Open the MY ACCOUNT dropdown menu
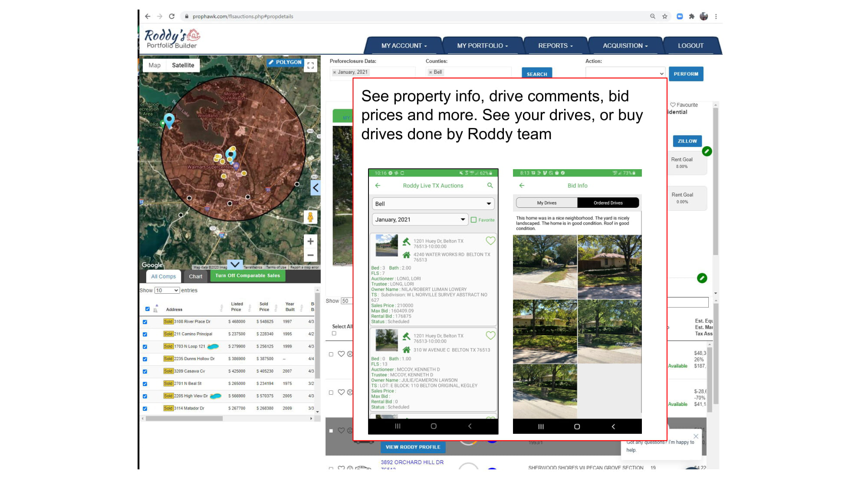 (404, 46)
